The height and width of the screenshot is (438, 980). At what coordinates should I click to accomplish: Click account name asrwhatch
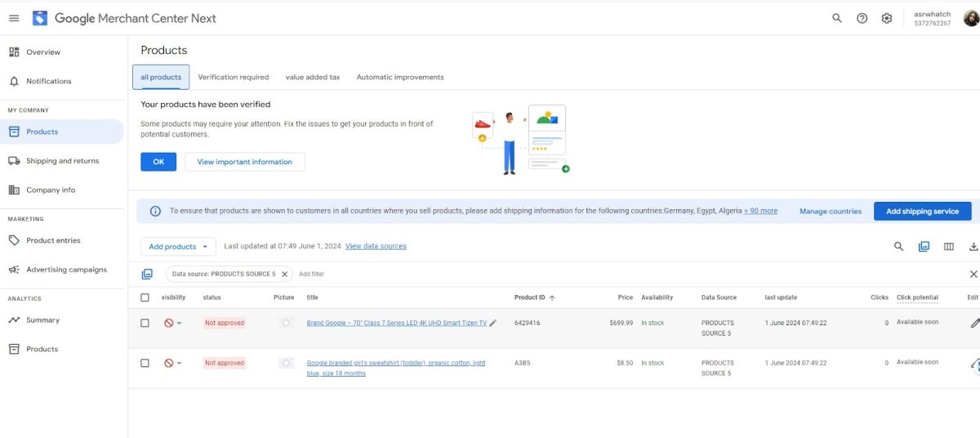[932, 14]
